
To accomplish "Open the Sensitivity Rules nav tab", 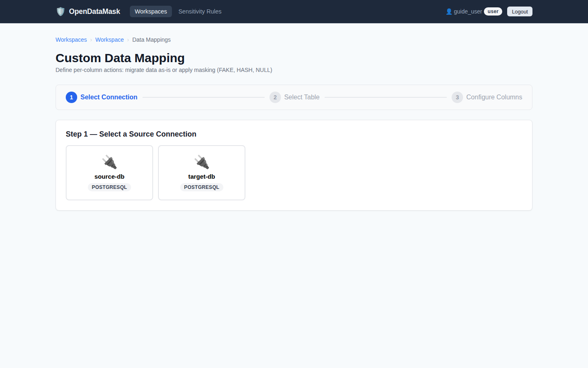I will 200,11.
